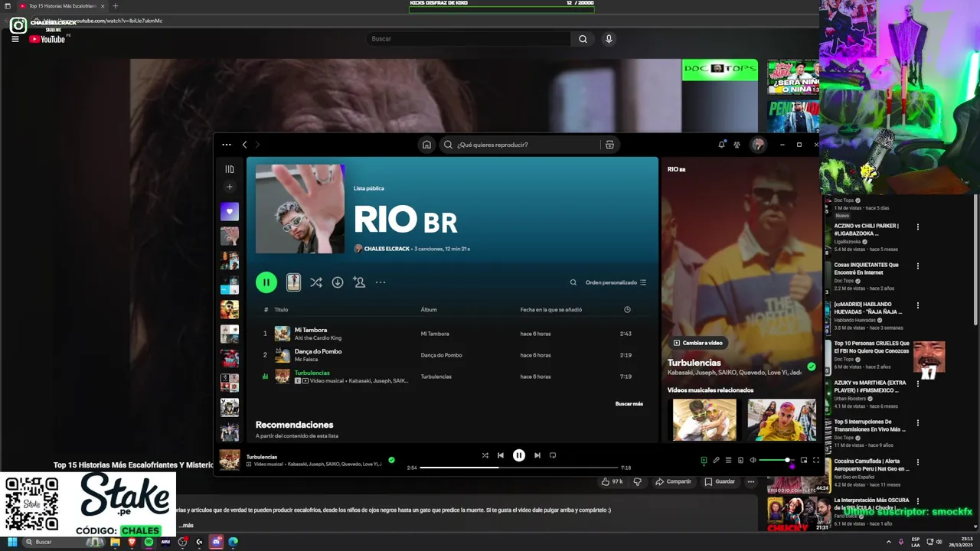Open Friend Activity icon in Spotify top bar
Viewport: 980px width, 551px height.
(737, 144)
